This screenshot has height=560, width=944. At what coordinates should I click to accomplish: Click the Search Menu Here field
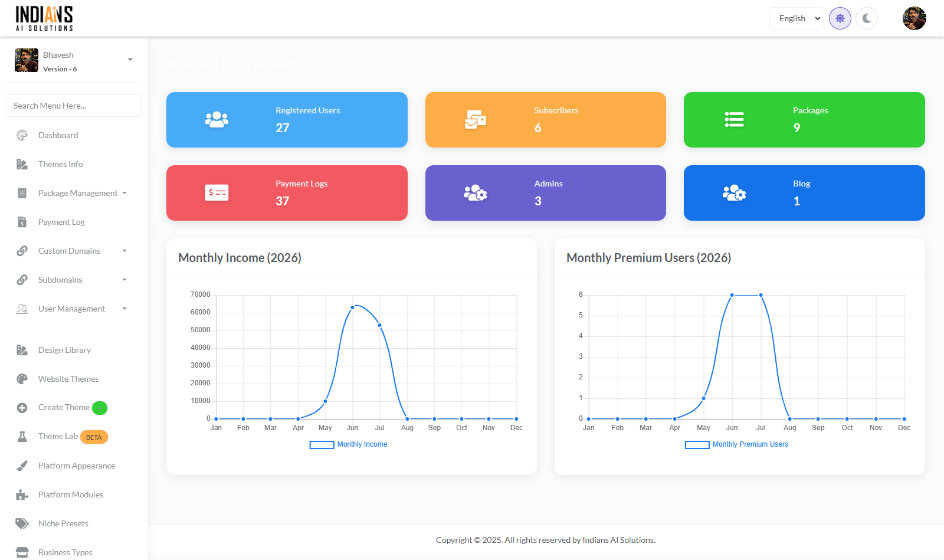tap(74, 106)
